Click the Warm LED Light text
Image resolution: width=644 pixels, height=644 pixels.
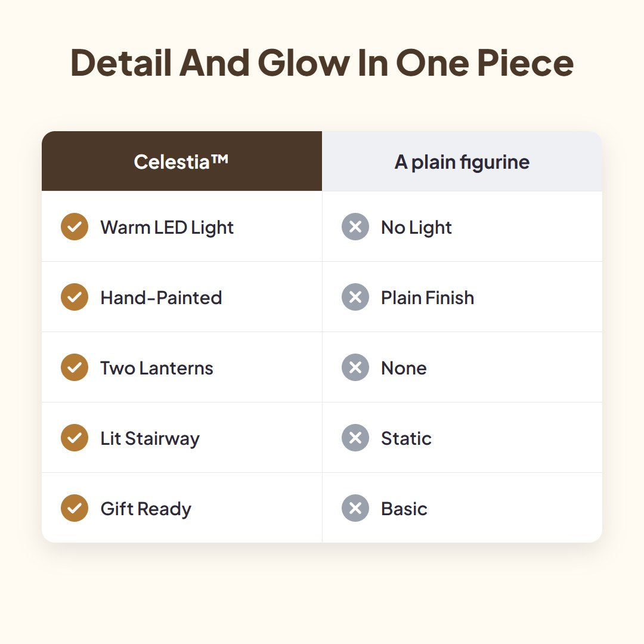(167, 228)
